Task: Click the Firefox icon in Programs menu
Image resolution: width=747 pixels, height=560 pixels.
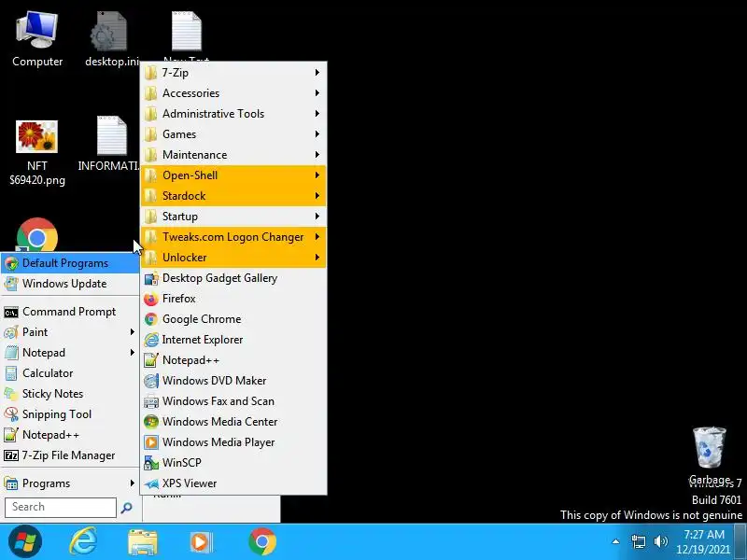Action: pos(151,299)
